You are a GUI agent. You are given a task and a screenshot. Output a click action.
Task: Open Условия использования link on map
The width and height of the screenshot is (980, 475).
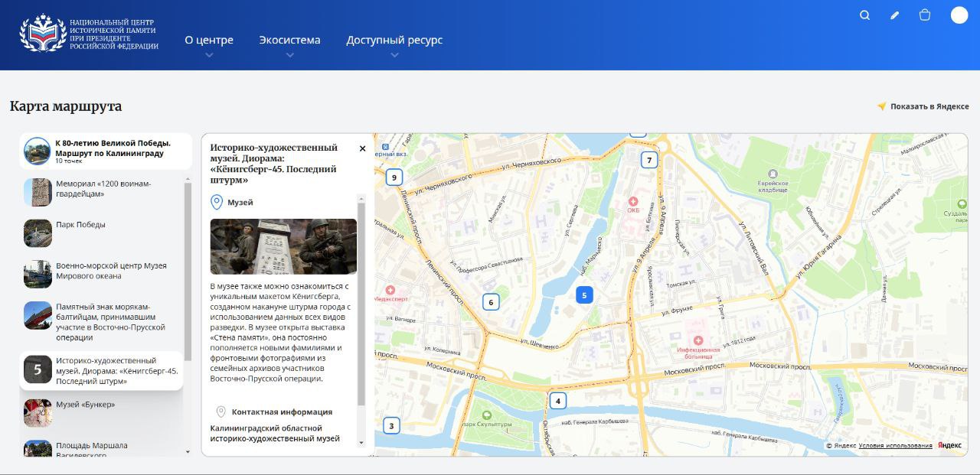click(x=895, y=445)
